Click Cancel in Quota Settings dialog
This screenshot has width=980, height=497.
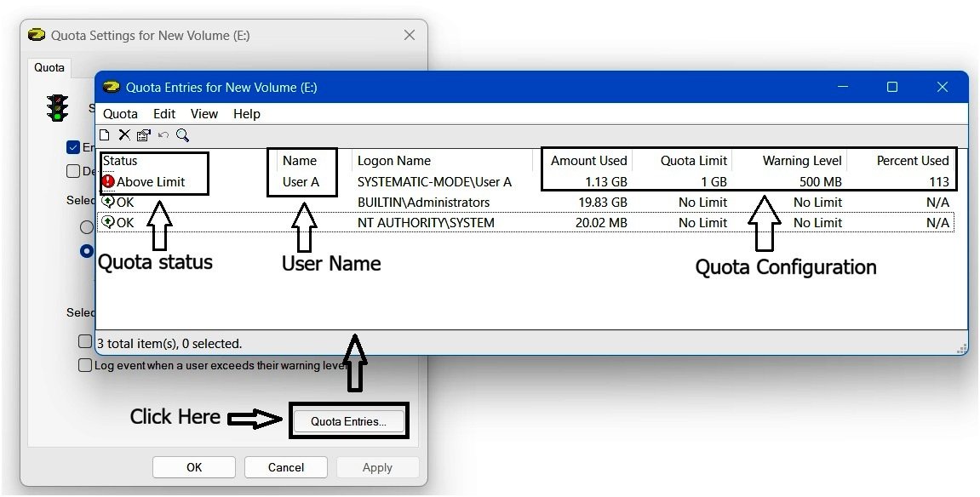point(286,467)
